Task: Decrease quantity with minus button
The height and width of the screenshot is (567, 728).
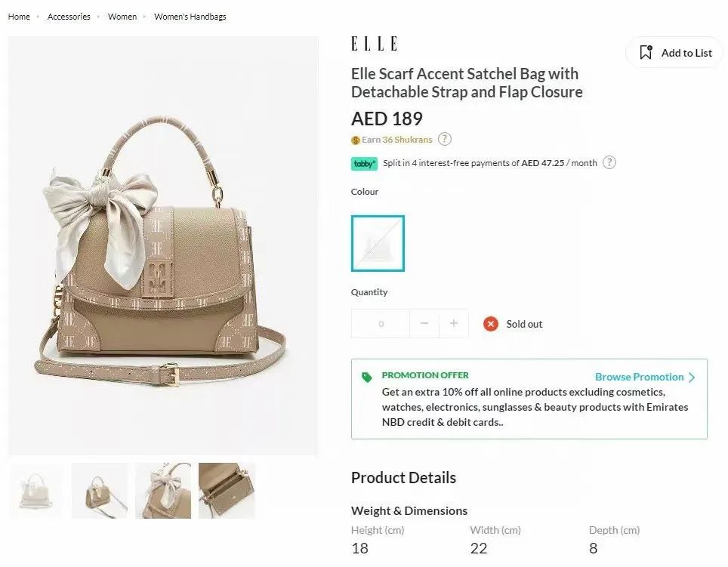Action: click(x=424, y=323)
